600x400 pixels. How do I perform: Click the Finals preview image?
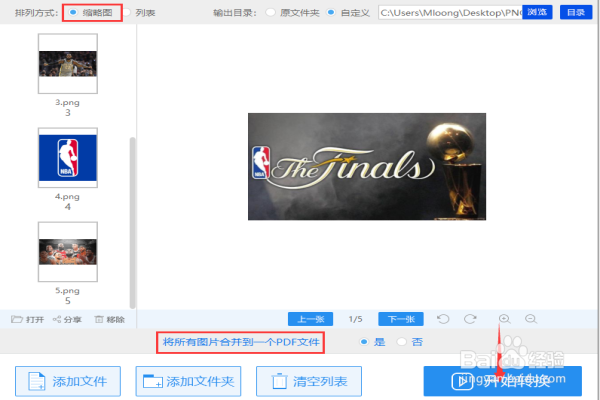367,167
